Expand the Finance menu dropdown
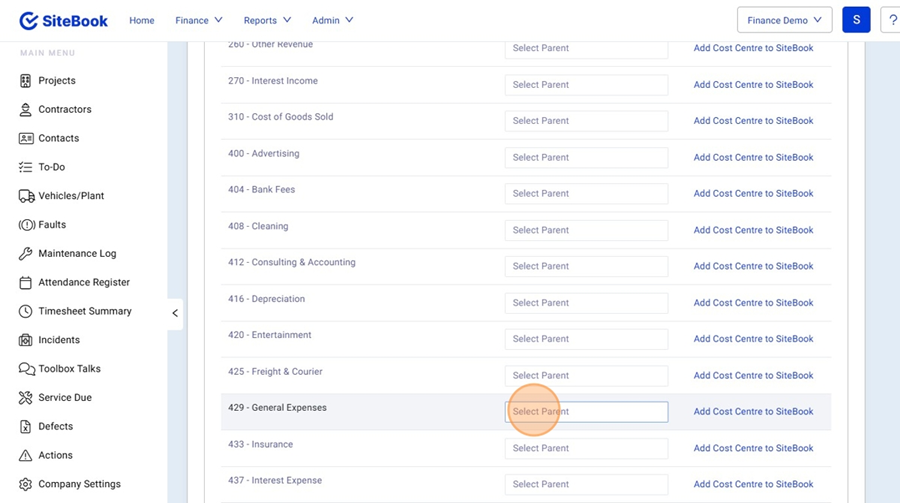This screenshot has width=900, height=503. 199,20
